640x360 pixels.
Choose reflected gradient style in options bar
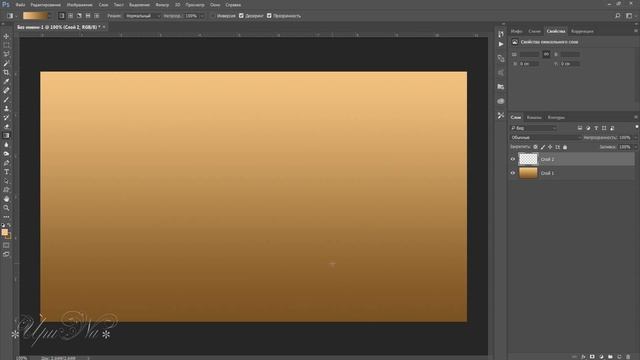tap(88, 16)
